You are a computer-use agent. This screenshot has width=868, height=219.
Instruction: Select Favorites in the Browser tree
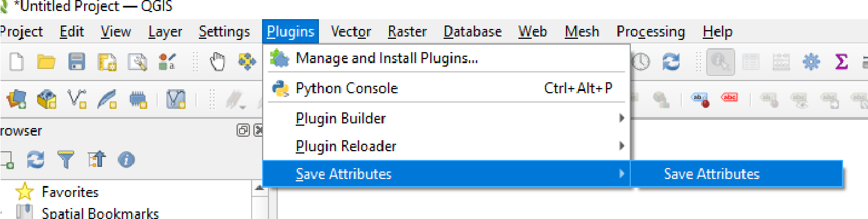tap(70, 192)
